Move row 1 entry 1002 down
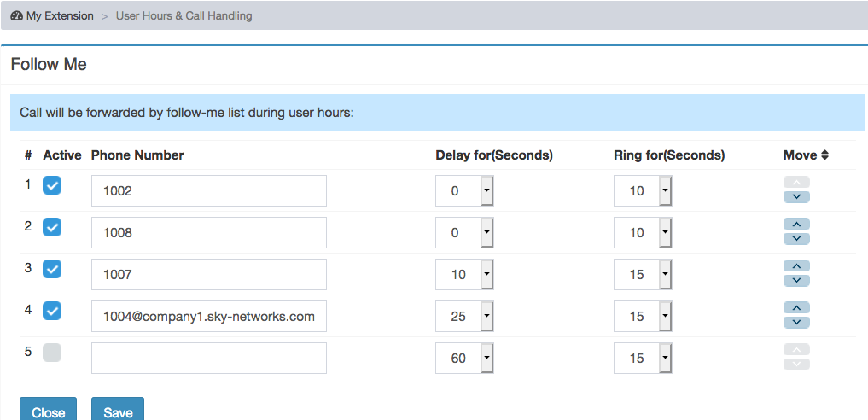 pyautogui.click(x=796, y=197)
